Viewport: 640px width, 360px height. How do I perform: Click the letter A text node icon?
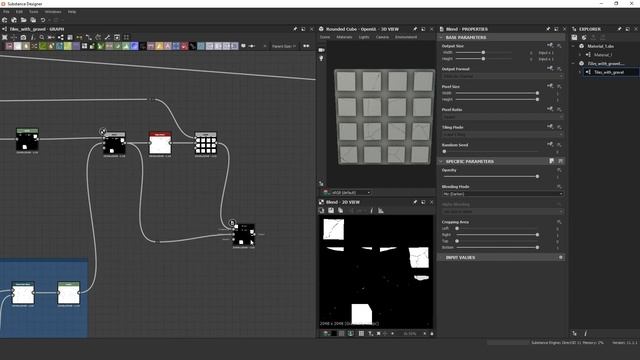point(167,46)
